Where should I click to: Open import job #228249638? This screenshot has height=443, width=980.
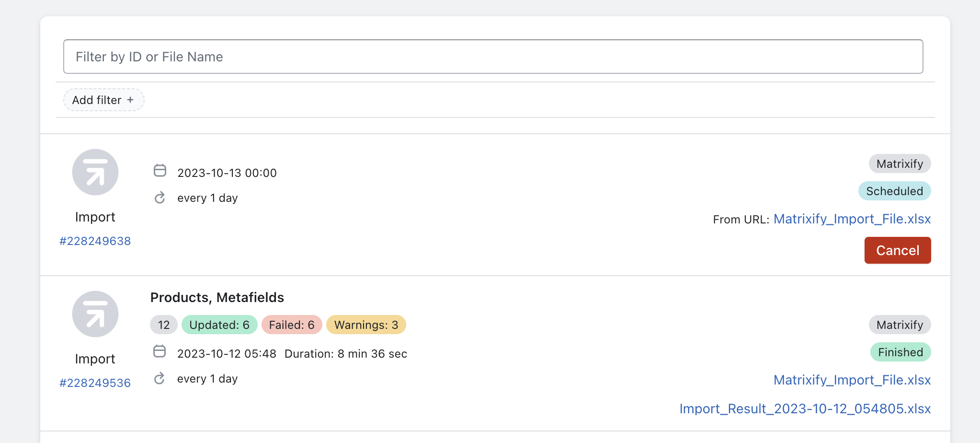[x=95, y=241]
